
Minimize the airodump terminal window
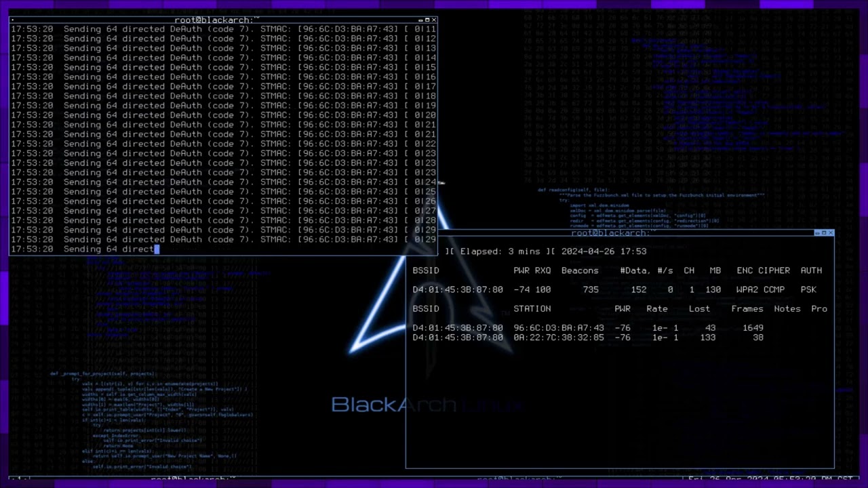pos(817,232)
